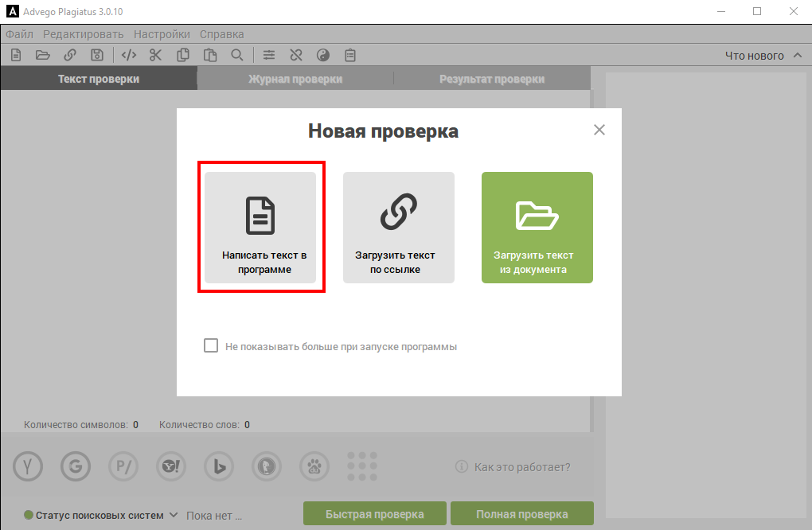The image size is (812, 530).
Task: Open file via folder toolbar icon
Action: [42, 55]
